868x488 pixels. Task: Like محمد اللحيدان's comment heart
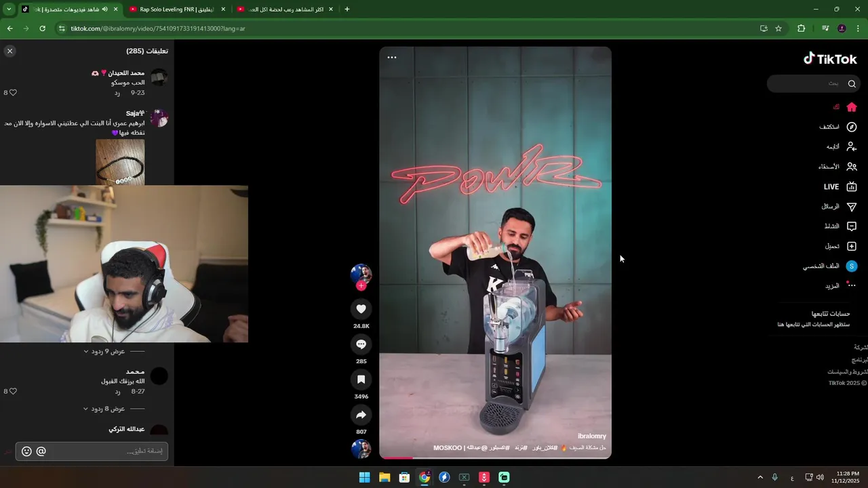13,93
